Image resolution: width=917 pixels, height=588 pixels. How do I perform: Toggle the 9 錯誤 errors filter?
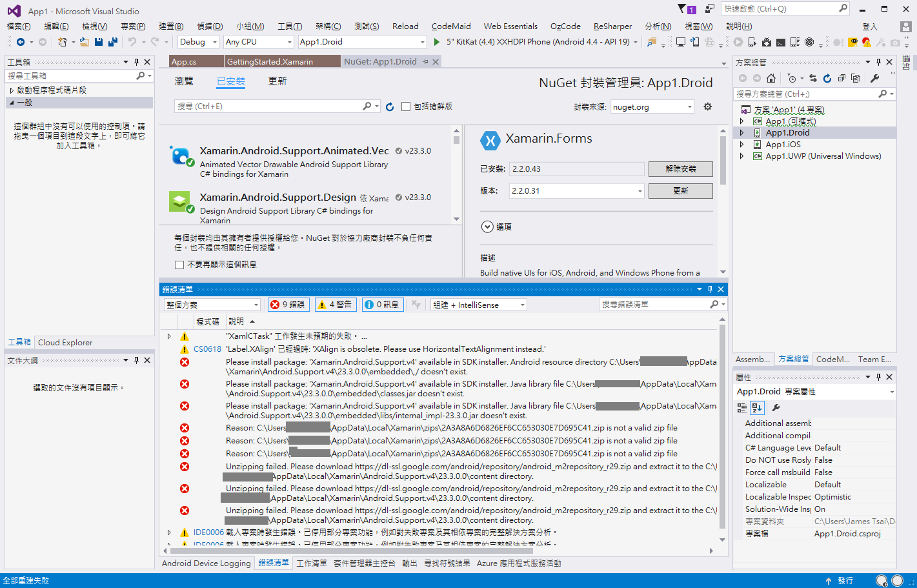pos(287,305)
